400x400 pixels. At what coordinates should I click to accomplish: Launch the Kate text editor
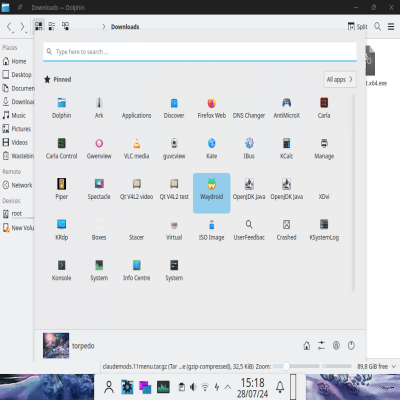tap(211, 149)
